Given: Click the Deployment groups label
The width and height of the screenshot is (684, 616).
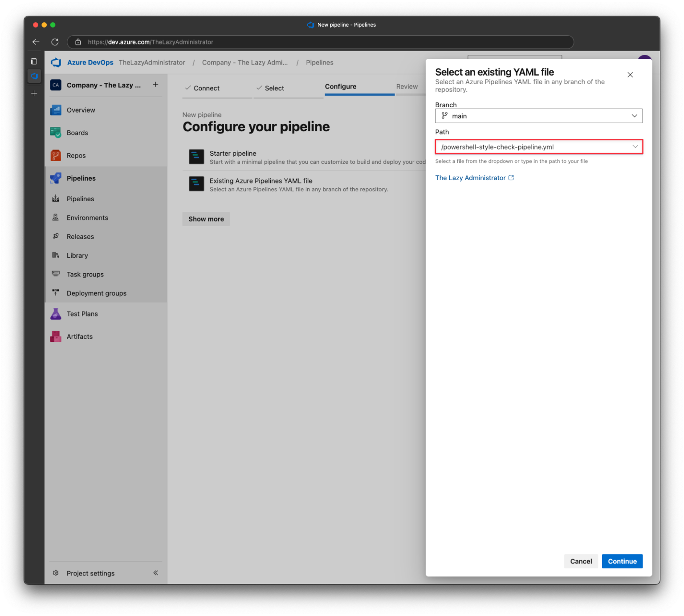Looking at the screenshot, I should (97, 293).
